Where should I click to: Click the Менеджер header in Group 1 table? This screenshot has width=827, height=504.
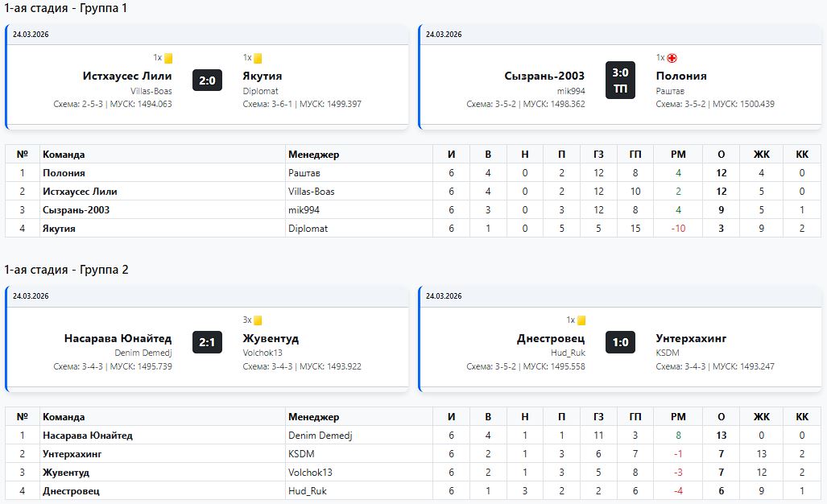coord(313,155)
